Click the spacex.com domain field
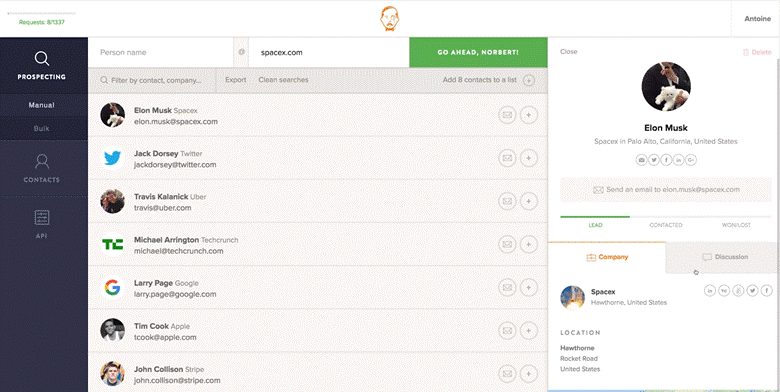The width and height of the screenshot is (780, 392). coord(328,52)
